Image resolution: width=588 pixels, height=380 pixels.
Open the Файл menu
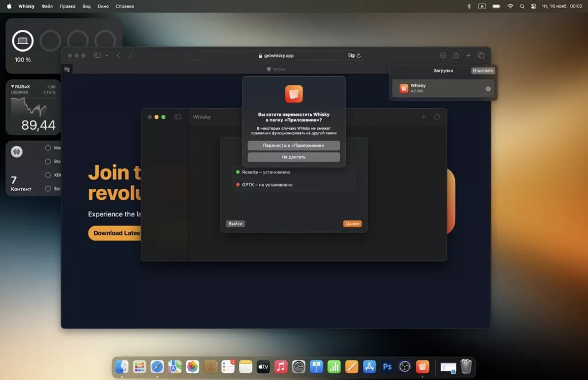(47, 6)
